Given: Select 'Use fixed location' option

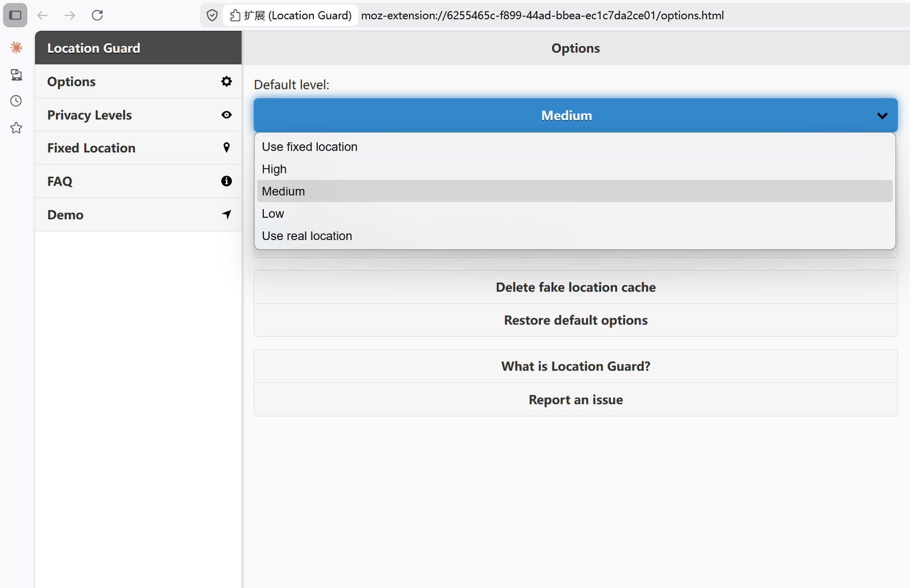Looking at the screenshot, I should click(x=575, y=147).
